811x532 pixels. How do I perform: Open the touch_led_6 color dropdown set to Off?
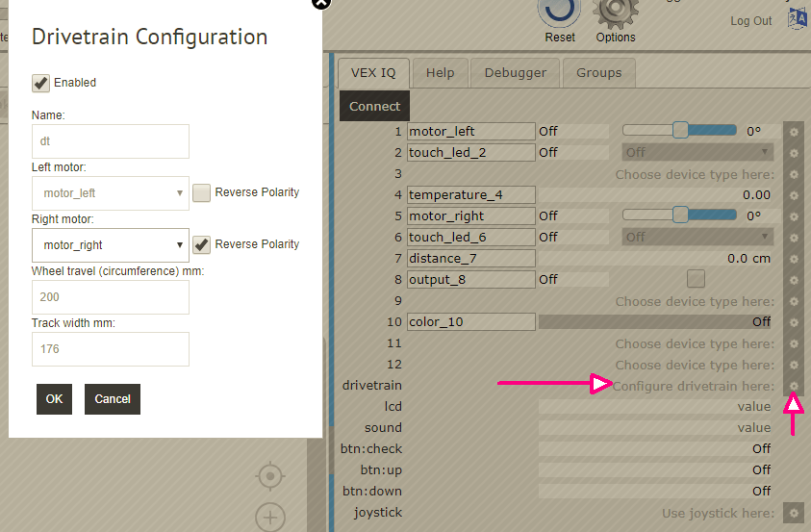(697, 238)
